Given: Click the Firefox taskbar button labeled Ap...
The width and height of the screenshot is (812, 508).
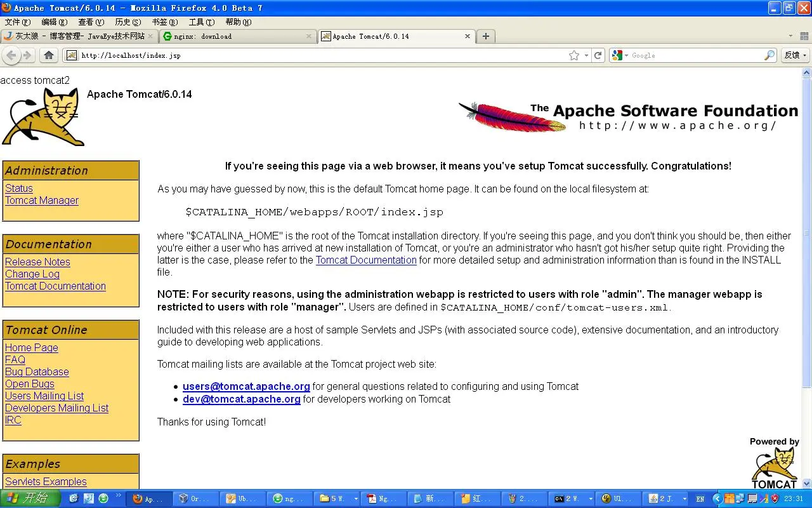Looking at the screenshot, I should coord(149,499).
